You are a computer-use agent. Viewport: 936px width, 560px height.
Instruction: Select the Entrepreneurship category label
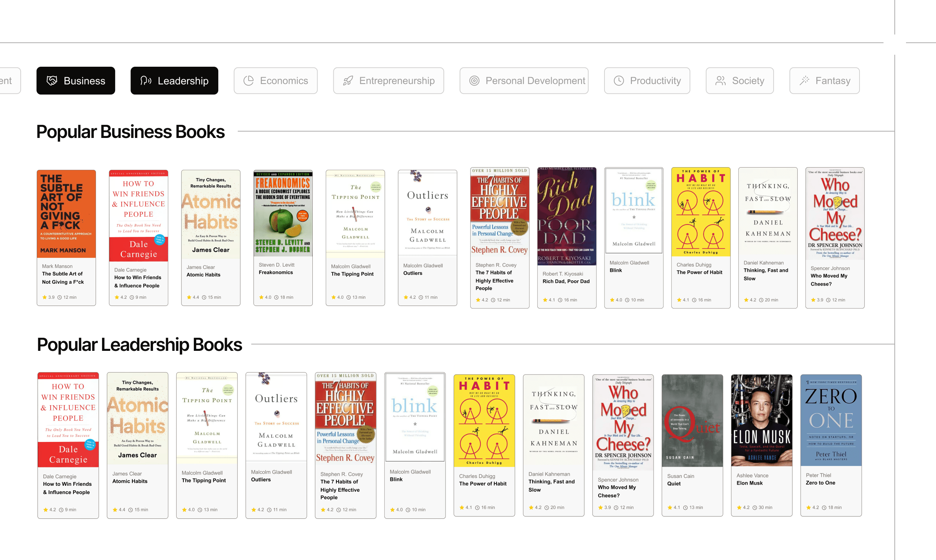coord(397,80)
